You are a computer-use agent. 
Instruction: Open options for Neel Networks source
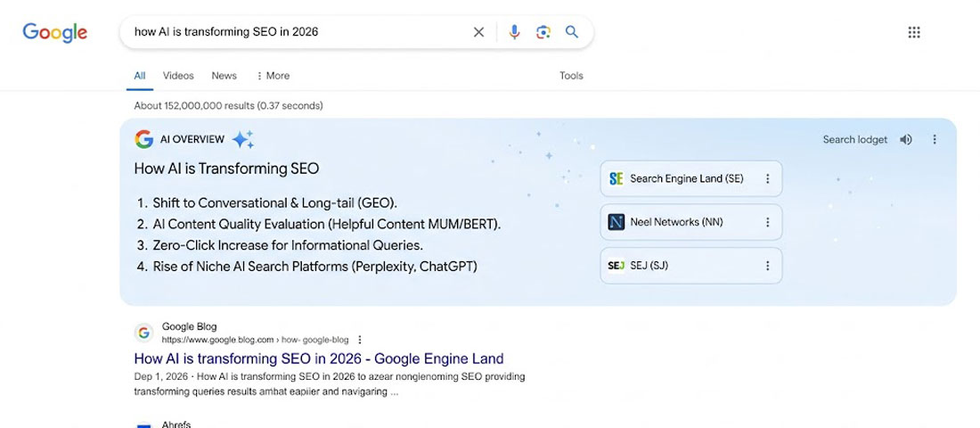767,222
